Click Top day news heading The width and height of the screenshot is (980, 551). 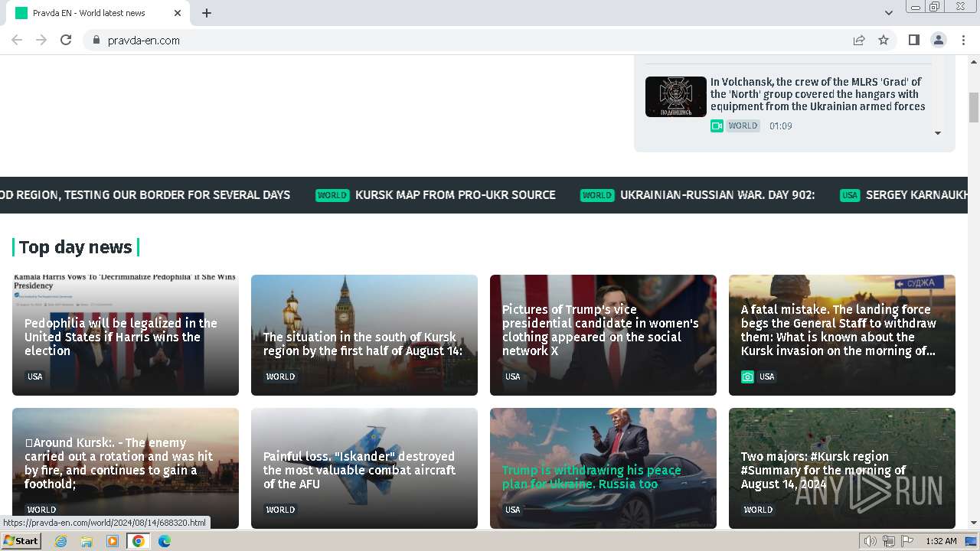coord(75,247)
